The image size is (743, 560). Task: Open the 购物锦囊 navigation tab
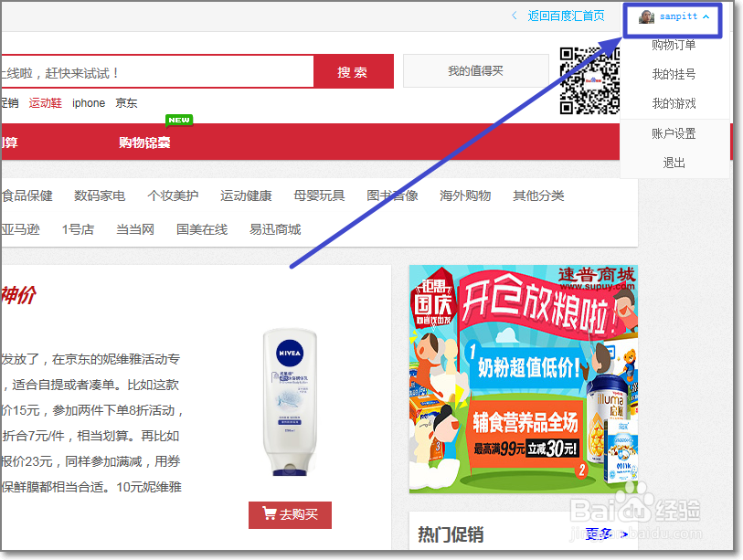(144, 143)
